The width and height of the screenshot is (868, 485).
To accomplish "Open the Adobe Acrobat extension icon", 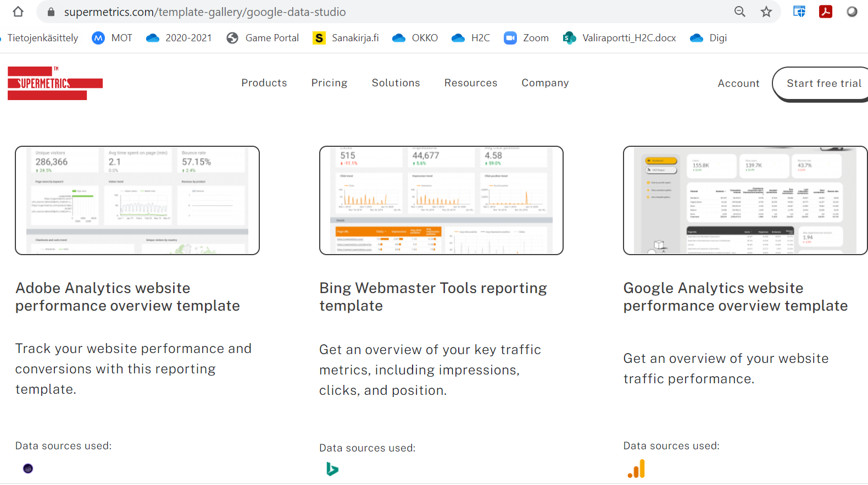I will [x=826, y=12].
